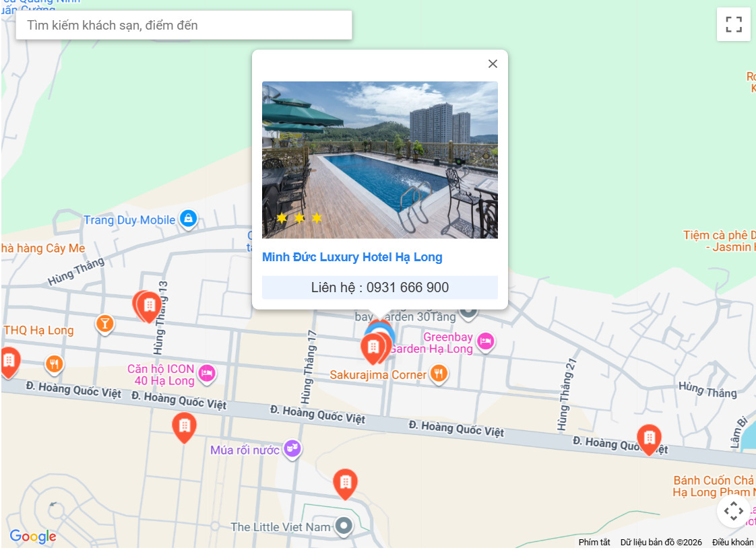Click gray marker next to Garden 30Tầng
The height and width of the screenshot is (550, 756).
(x=468, y=313)
